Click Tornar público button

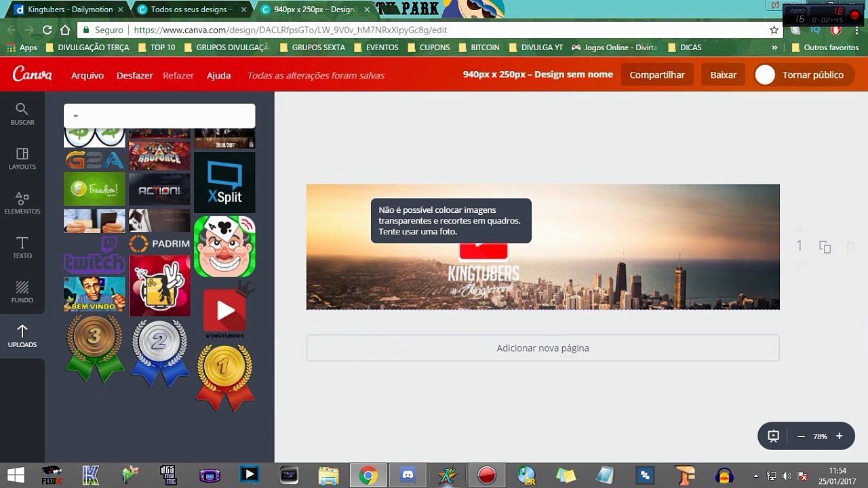[x=804, y=75]
